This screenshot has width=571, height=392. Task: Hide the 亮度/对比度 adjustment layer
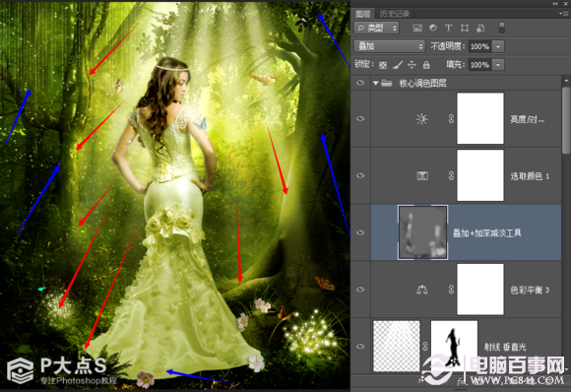click(x=360, y=118)
